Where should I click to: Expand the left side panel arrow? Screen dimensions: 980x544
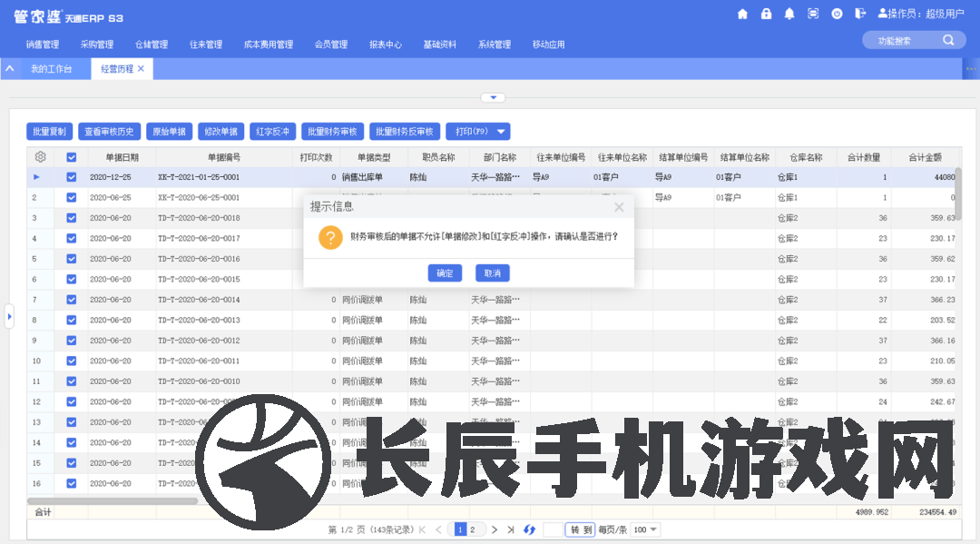pyautogui.click(x=9, y=316)
